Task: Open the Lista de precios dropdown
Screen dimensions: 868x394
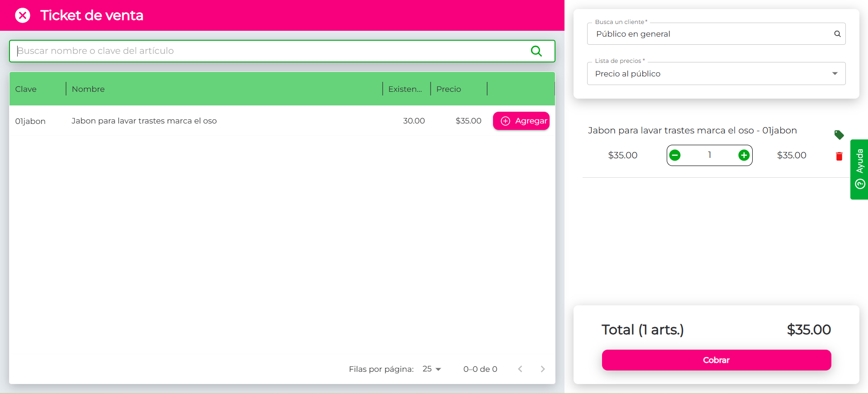Action: 716,74
